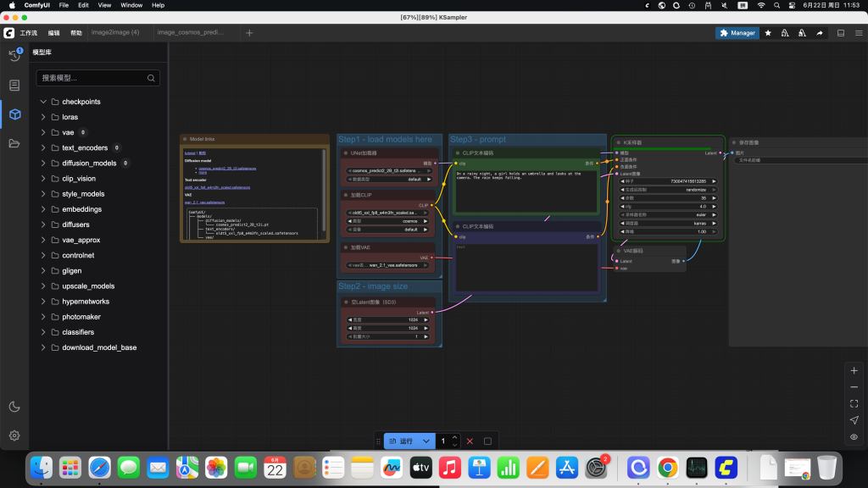Click the first vacuum unload-models icon

(785, 33)
